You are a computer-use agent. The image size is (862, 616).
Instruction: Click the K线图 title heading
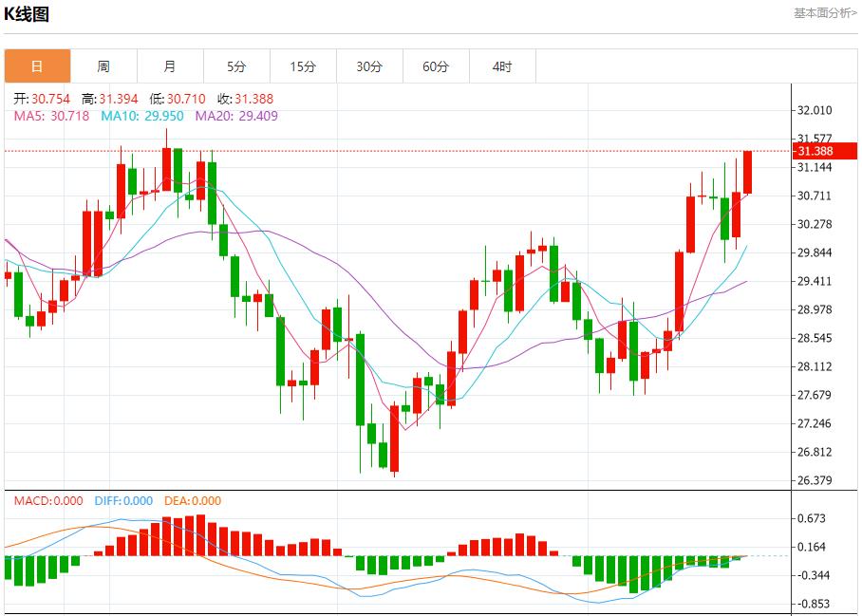28,14
